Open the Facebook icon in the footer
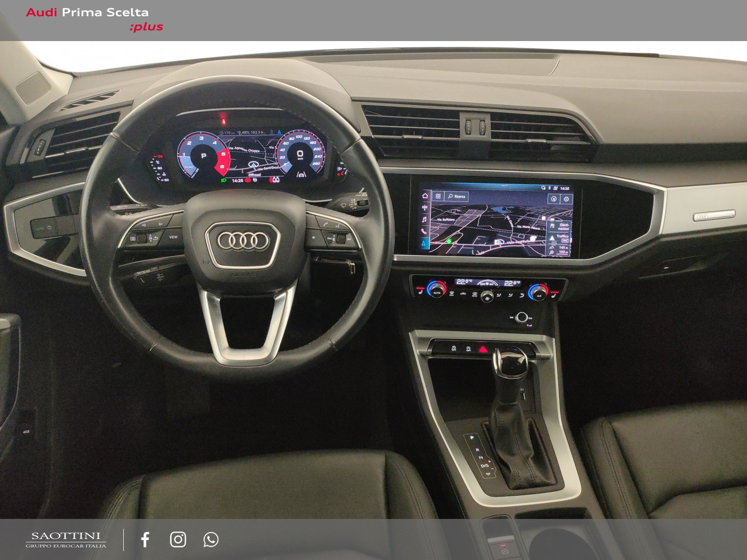Viewport: 747px width, 560px height. [x=145, y=539]
